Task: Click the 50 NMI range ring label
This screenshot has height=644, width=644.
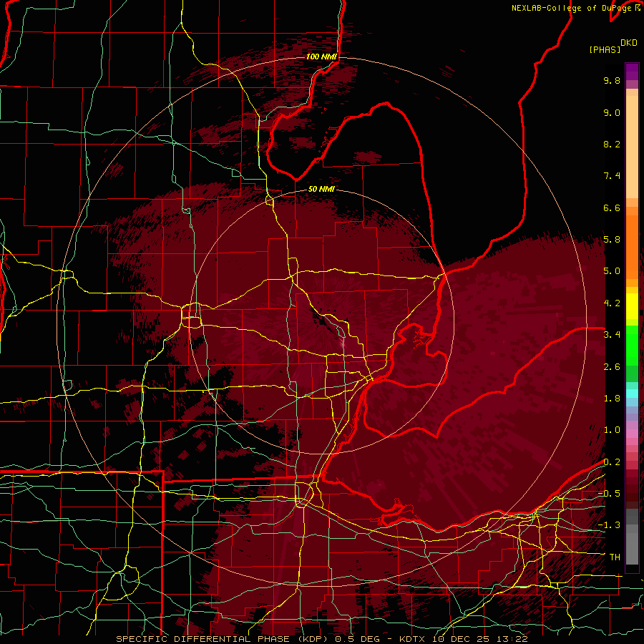Action: (321, 189)
